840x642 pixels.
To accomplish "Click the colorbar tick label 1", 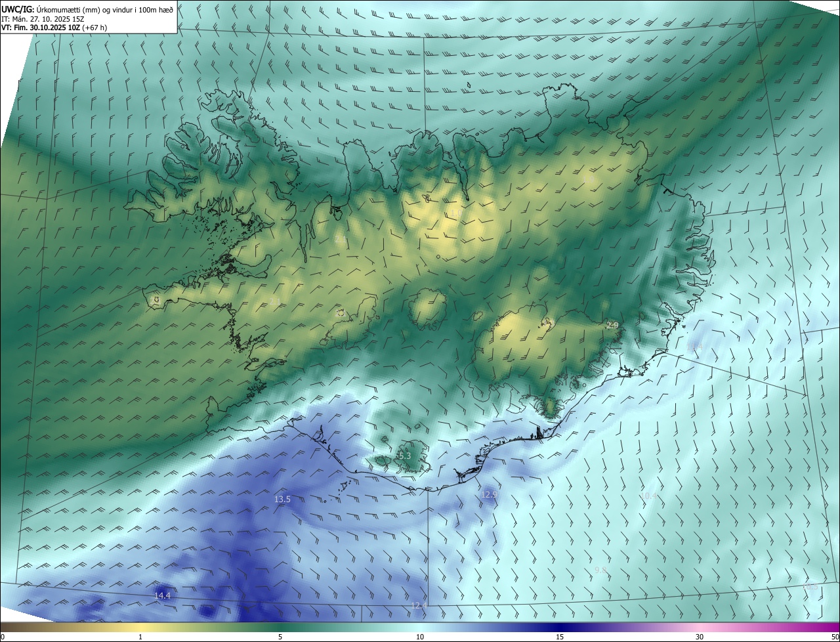I will (140, 637).
